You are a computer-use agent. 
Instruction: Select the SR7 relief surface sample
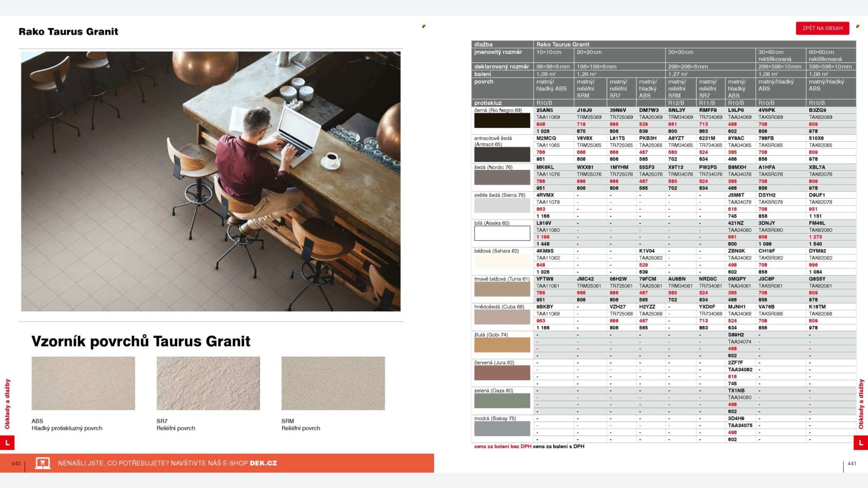click(x=208, y=383)
